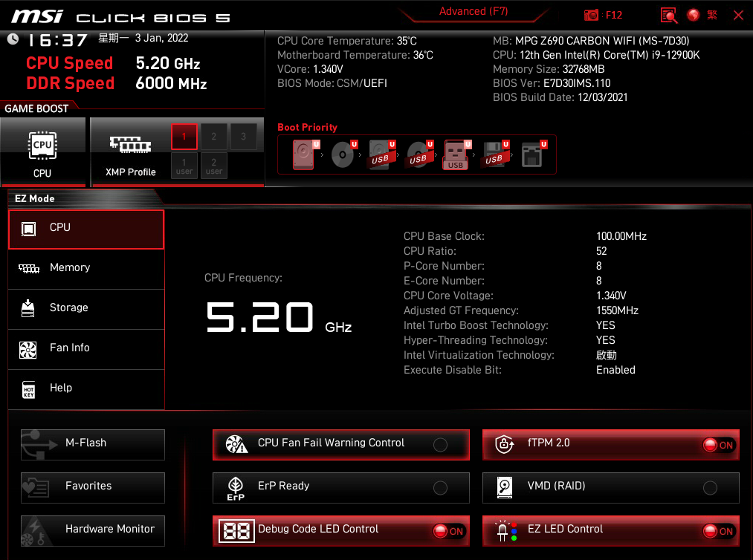Screen dimensions: 753x560
Task: Click the Execute Disable Bit Enabled value
Action: click(x=615, y=370)
